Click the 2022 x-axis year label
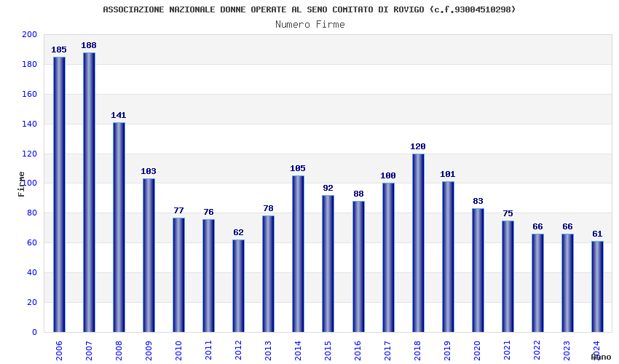The width and height of the screenshot is (619, 364). (x=537, y=351)
